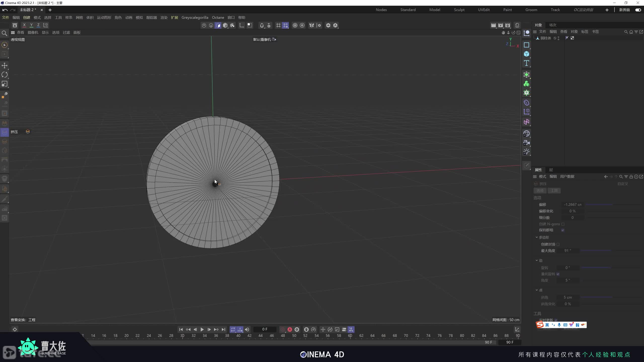Image resolution: width=644 pixels, height=362 pixels.
Task: Select the Move tool in left toolbar
Action: click(x=5, y=66)
